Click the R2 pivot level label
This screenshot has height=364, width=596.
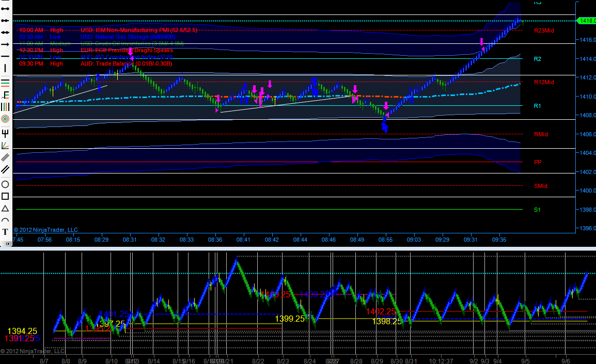point(537,59)
